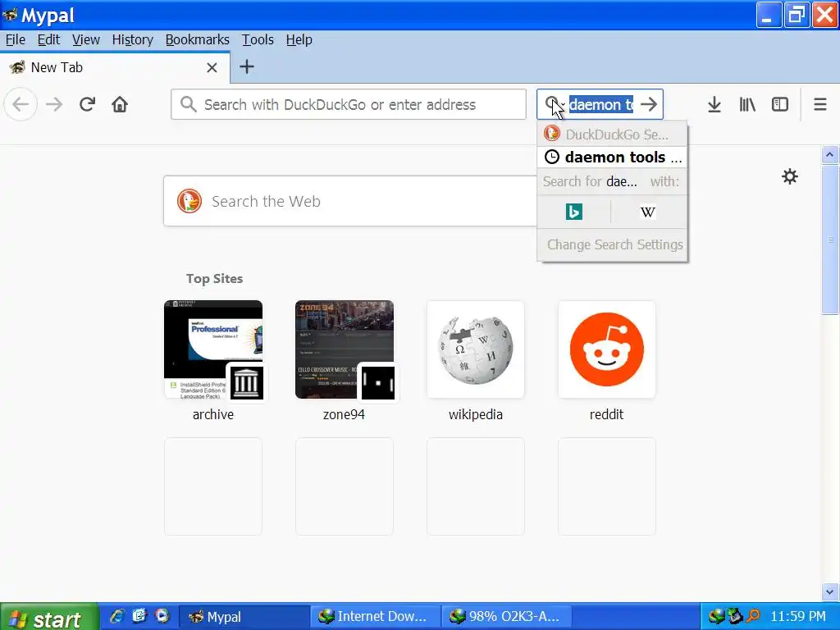840x630 pixels.
Task: Open the Tools menu
Action: [258, 39]
